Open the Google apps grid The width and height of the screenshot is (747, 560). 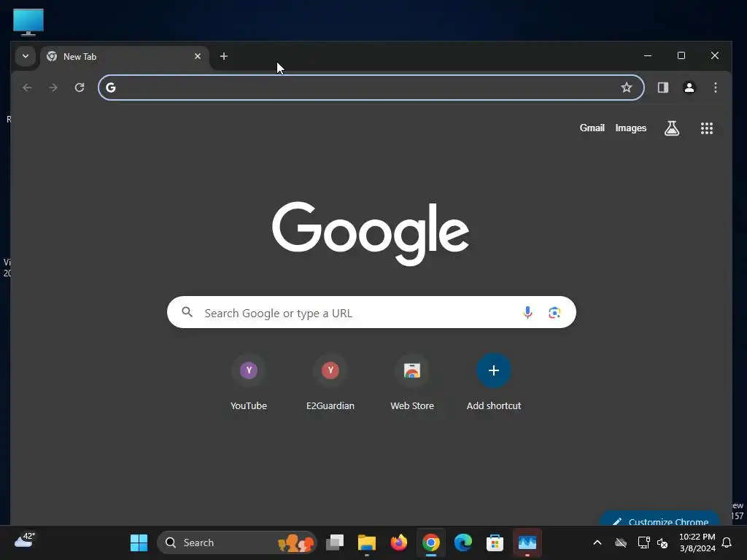coord(707,128)
